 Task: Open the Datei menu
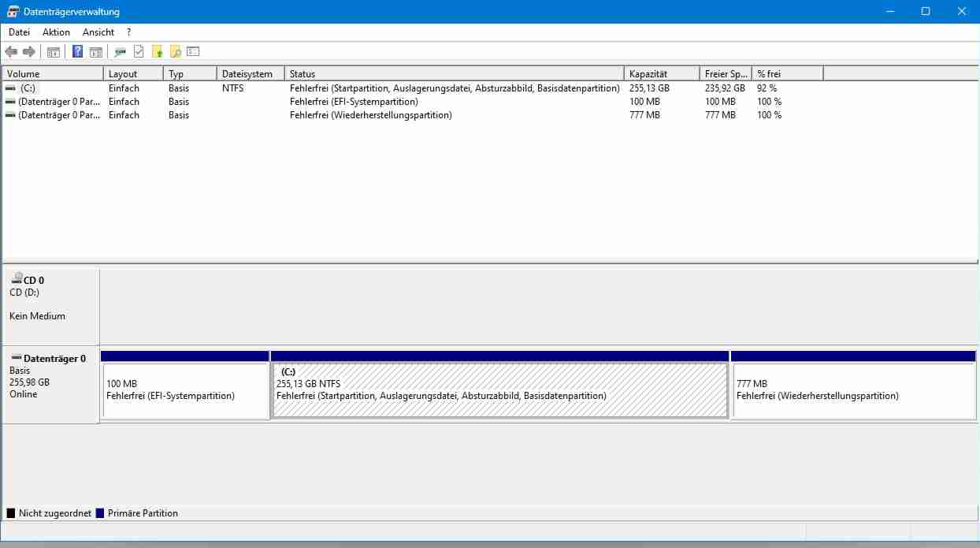(19, 32)
